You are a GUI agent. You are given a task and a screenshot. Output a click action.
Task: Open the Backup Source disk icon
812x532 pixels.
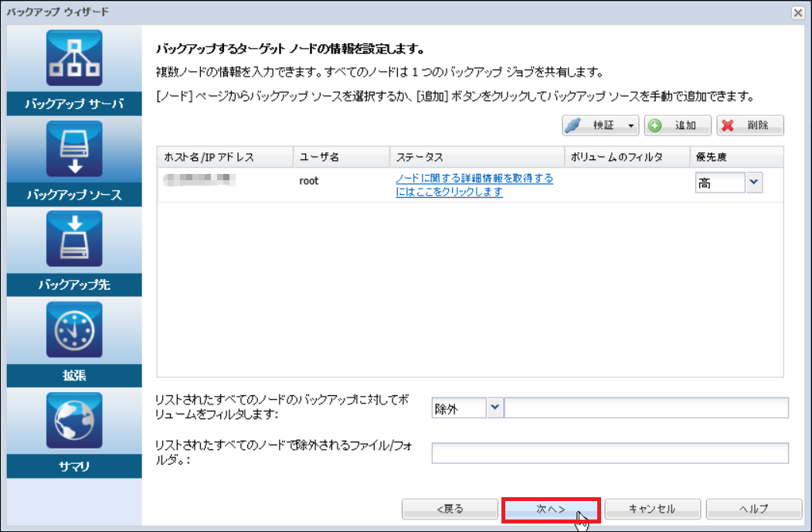[74, 149]
